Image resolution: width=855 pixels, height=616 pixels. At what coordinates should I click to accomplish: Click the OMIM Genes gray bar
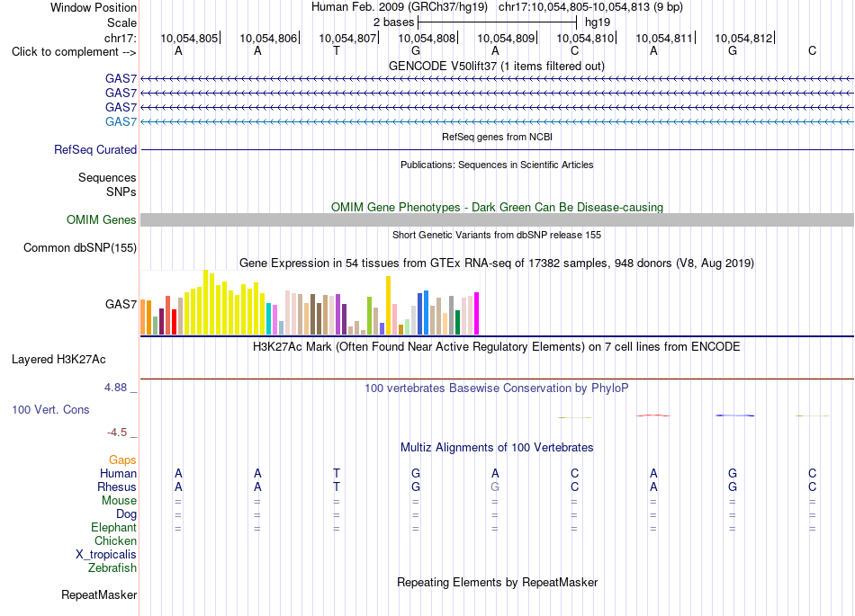[x=497, y=219]
